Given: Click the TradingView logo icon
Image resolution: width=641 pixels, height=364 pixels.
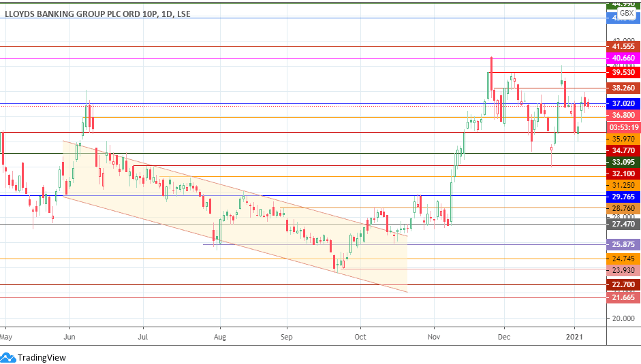Looking at the screenshot, I should 7,358.
